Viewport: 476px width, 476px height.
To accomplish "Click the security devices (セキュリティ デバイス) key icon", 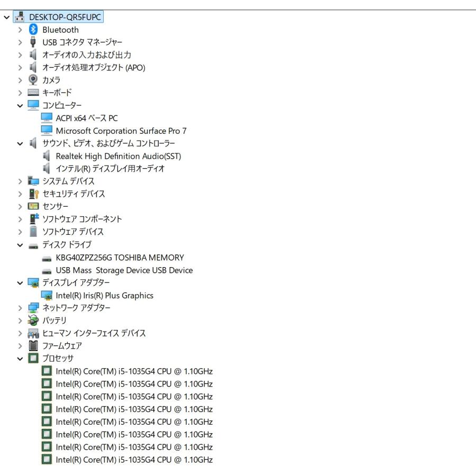I will (x=33, y=194).
